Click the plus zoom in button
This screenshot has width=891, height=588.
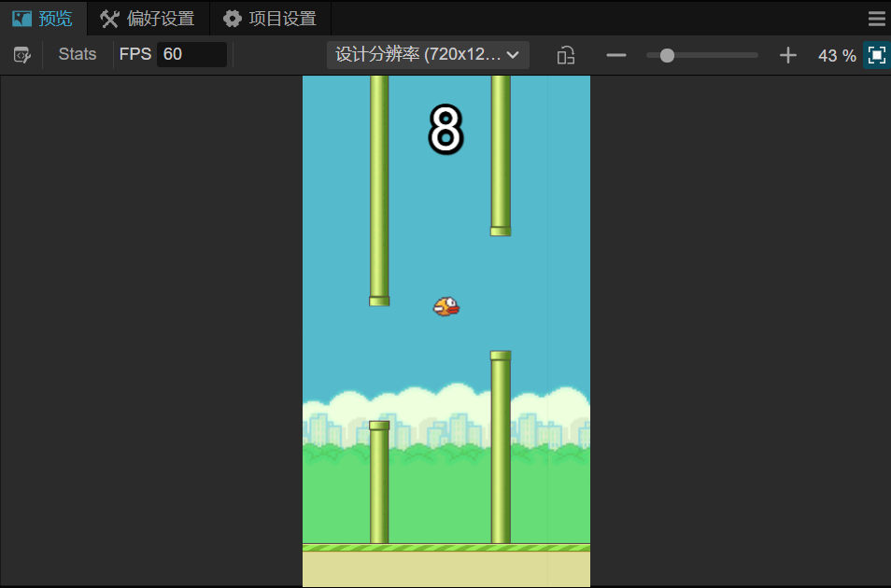click(x=787, y=55)
